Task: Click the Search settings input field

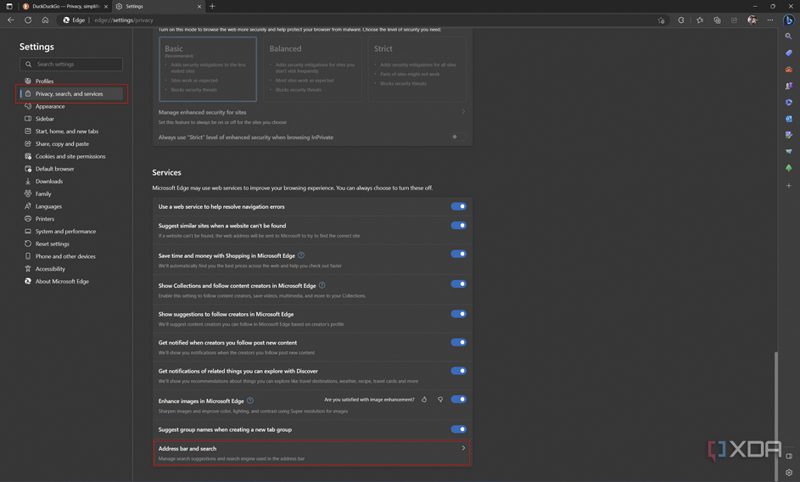Action: click(x=71, y=64)
